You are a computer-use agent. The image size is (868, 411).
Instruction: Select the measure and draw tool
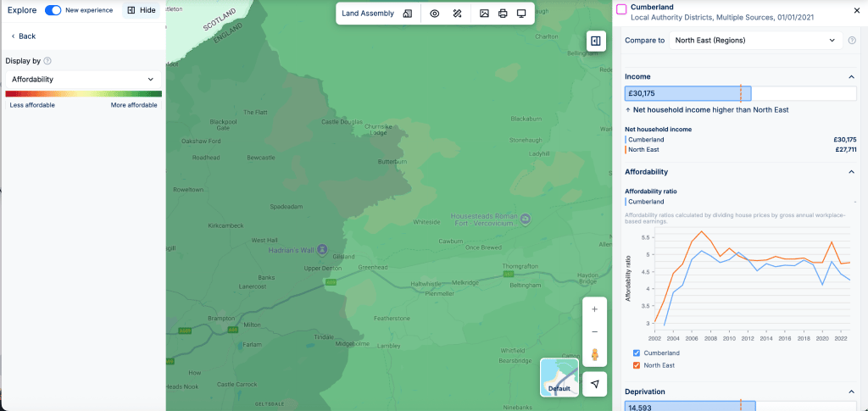point(458,14)
